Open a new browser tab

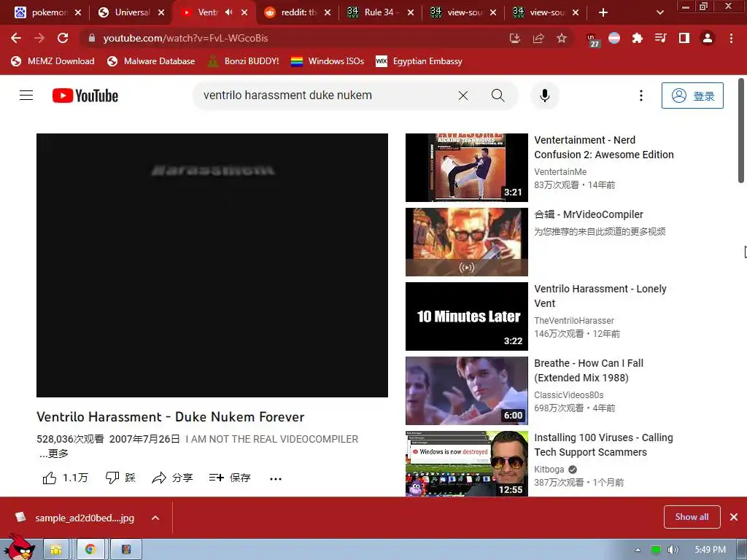[603, 13]
